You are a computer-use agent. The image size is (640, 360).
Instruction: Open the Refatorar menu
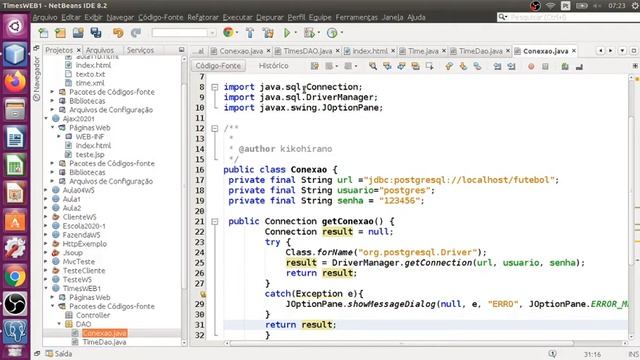[x=203, y=18]
